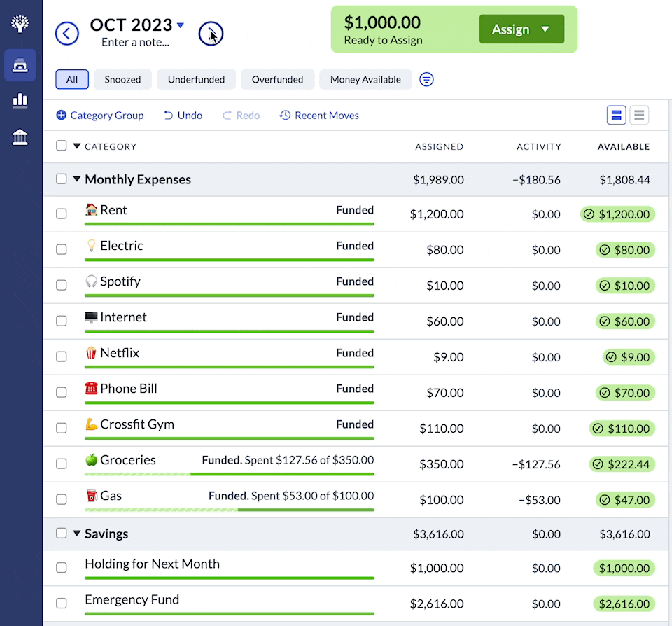Switch to the compact row layout

pyautogui.click(x=639, y=116)
